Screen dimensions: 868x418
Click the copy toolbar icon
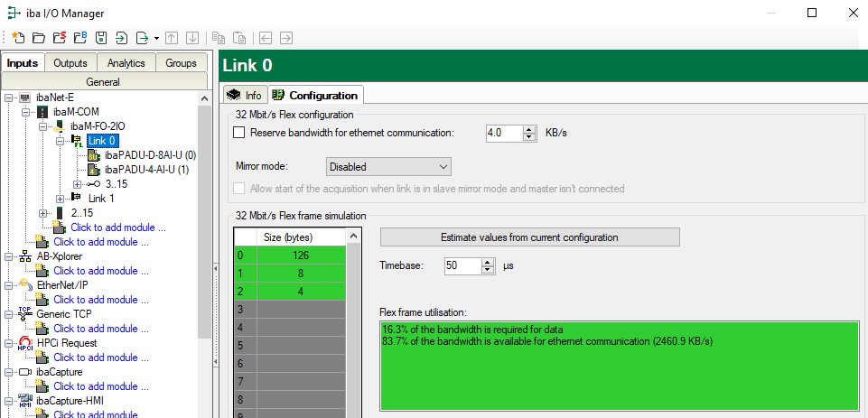point(219,38)
